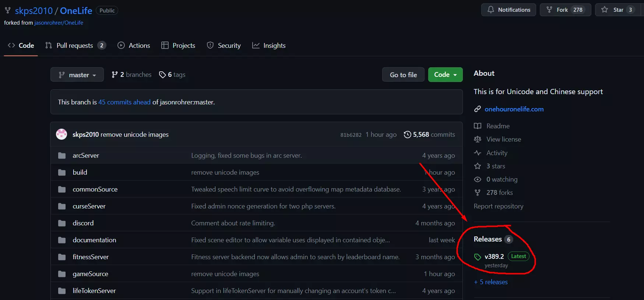Click the arcServer folder icon

[x=62, y=156]
